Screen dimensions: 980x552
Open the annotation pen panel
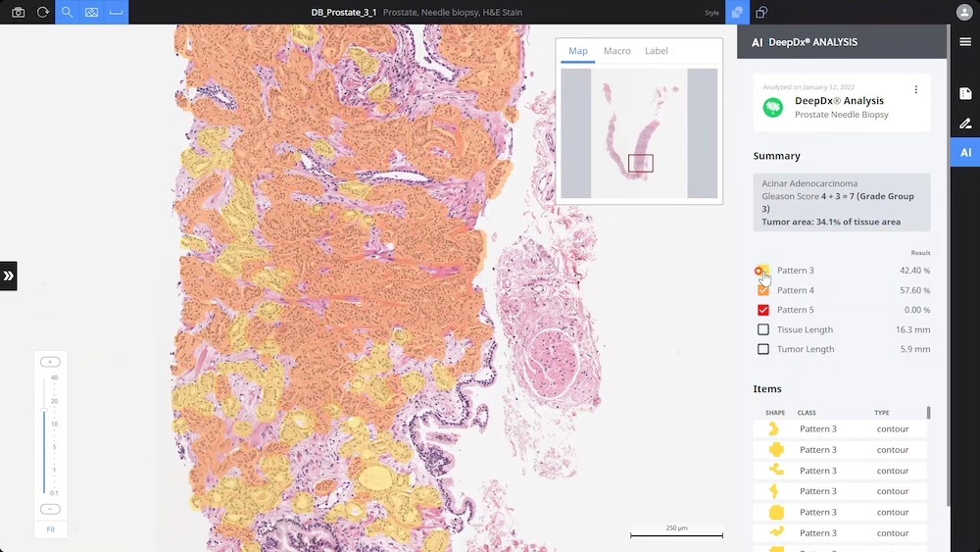pos(965,124)
